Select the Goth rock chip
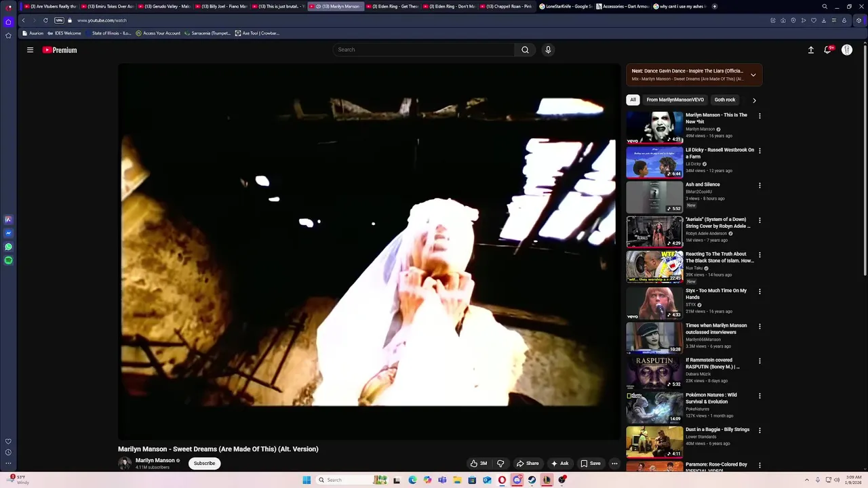Viewport: 868px width, 488px height. tap(725, 100)
